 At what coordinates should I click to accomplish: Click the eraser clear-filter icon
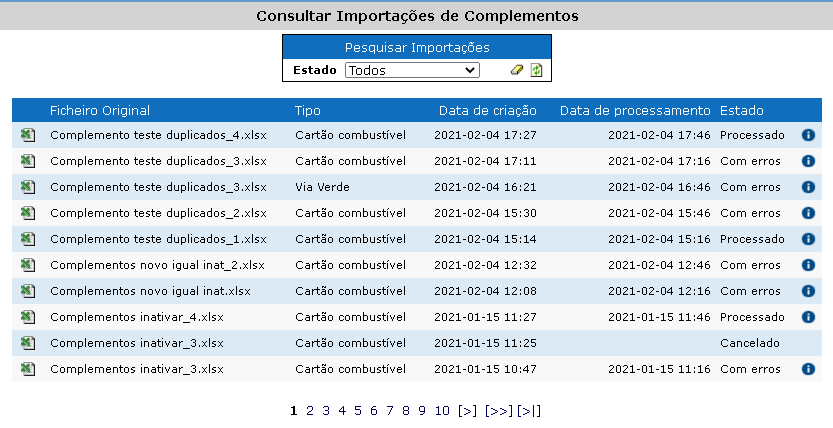click(516, 70)
